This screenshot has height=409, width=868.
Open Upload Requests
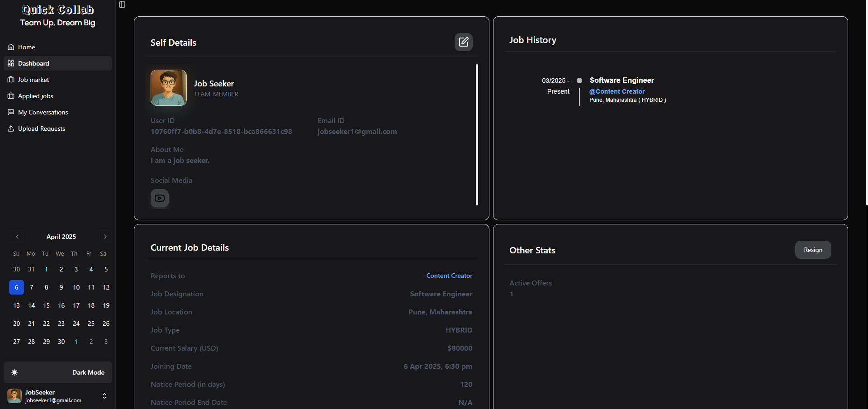click(41, 128)
